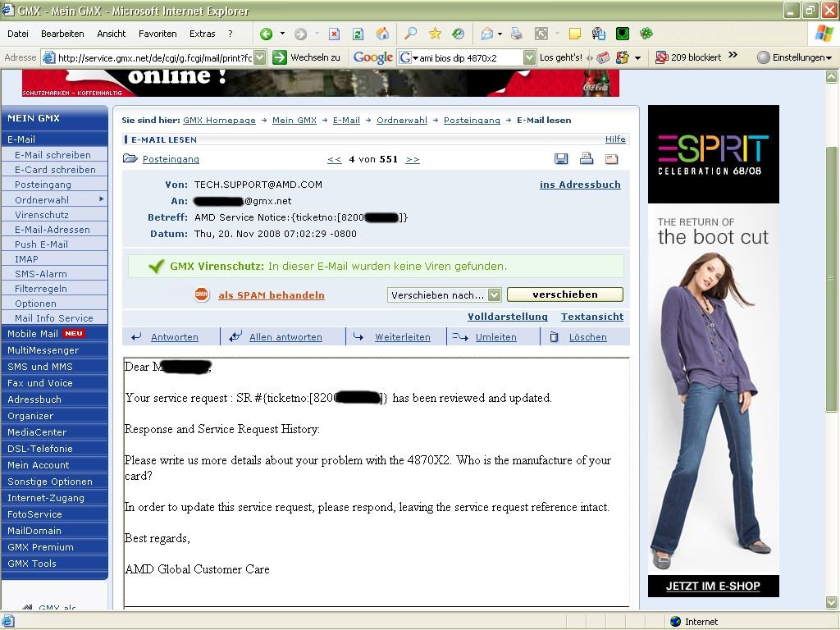This screenshot has height=630, width=840.
Task: Expand hidden toolbar items with double chevron
Action: pos(733,55)
